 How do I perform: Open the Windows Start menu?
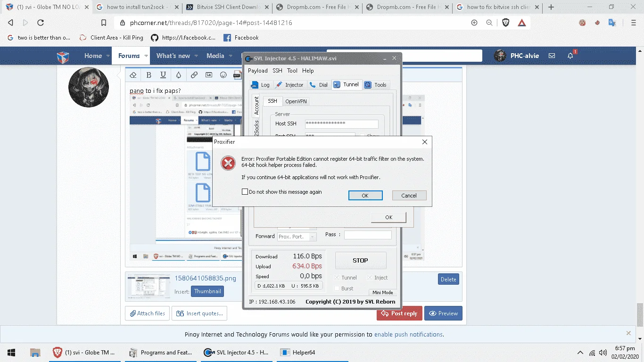(x=11, y=353)
